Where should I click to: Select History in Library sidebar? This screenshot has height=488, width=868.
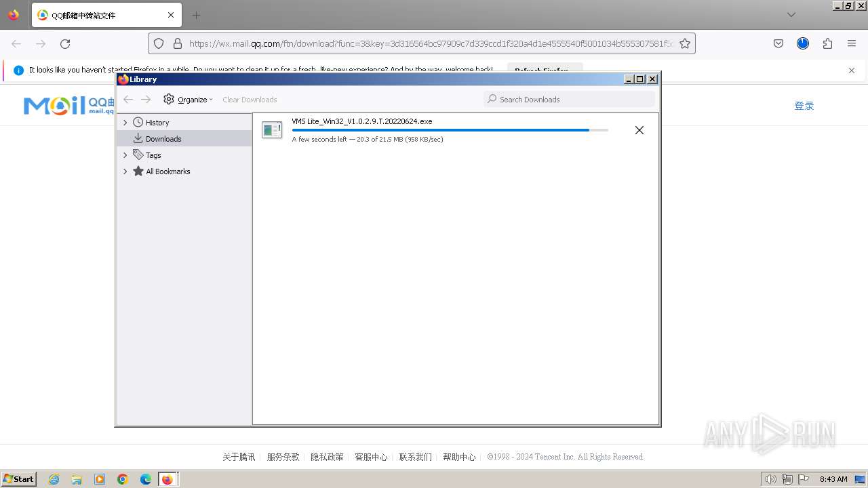click(x=157, y=123)
